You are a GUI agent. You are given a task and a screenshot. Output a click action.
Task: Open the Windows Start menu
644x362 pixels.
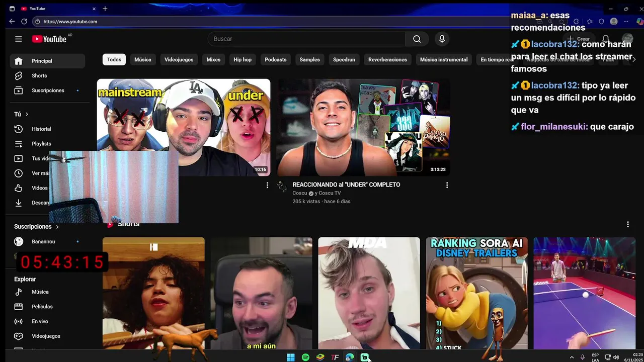(290, 357)
